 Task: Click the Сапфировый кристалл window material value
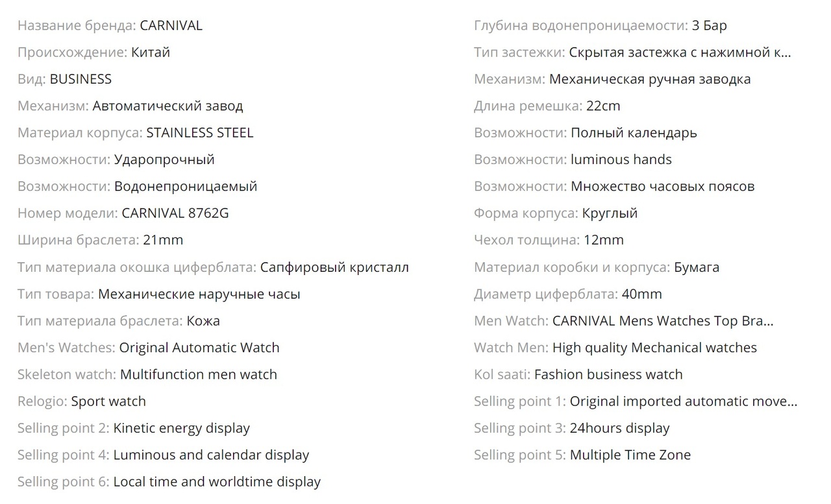(334, 267)
